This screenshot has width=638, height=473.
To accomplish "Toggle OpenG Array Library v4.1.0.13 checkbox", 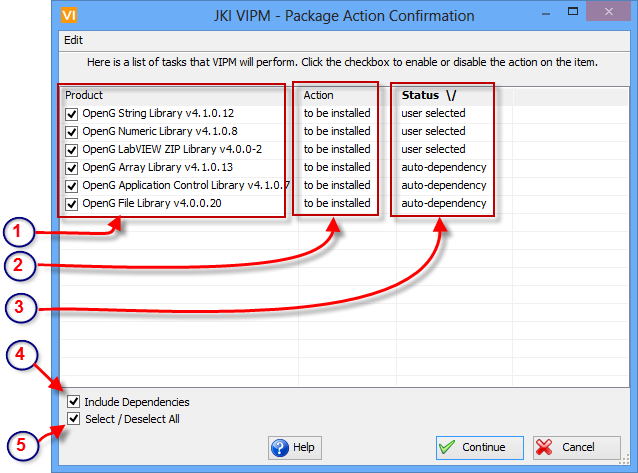I will coord(71,168).
